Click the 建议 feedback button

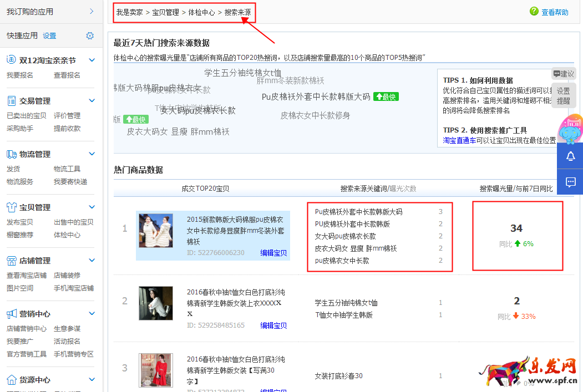pos(564,74)
